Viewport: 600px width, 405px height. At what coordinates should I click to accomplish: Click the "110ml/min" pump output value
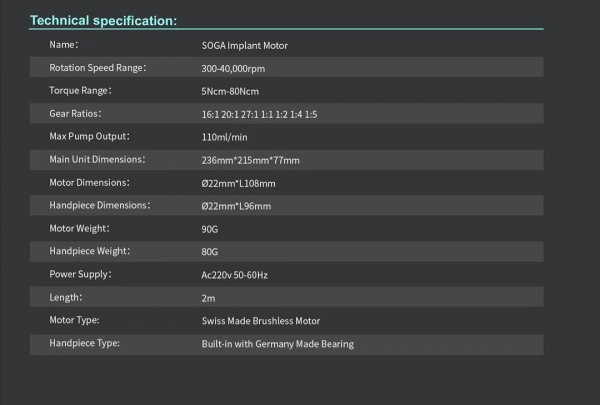224,136
